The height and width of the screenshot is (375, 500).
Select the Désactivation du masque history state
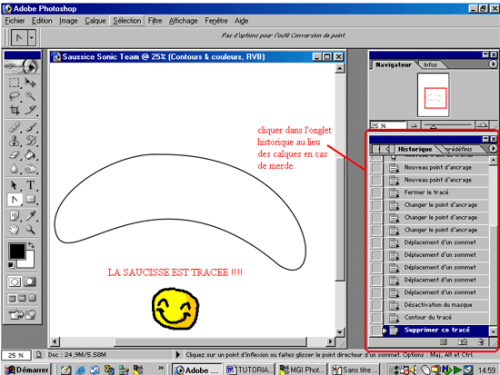(438, 305)
